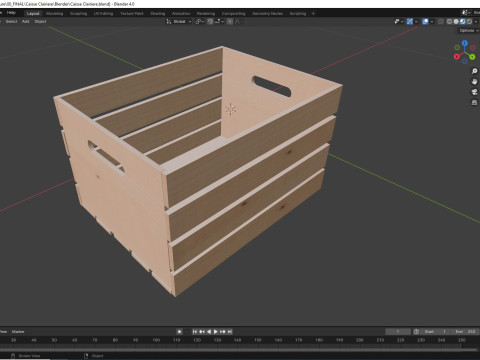Switch to the Modeling workspace tab
480x360 pixels.
[54, 13]
